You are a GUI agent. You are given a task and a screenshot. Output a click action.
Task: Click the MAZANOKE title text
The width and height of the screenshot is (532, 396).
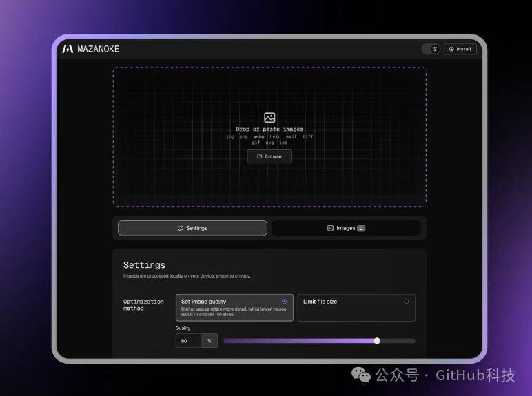pos(99,49)
